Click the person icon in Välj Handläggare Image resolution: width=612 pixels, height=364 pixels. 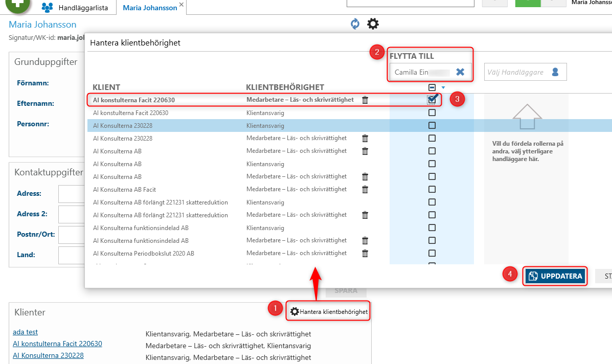click(x=555, y=72)
